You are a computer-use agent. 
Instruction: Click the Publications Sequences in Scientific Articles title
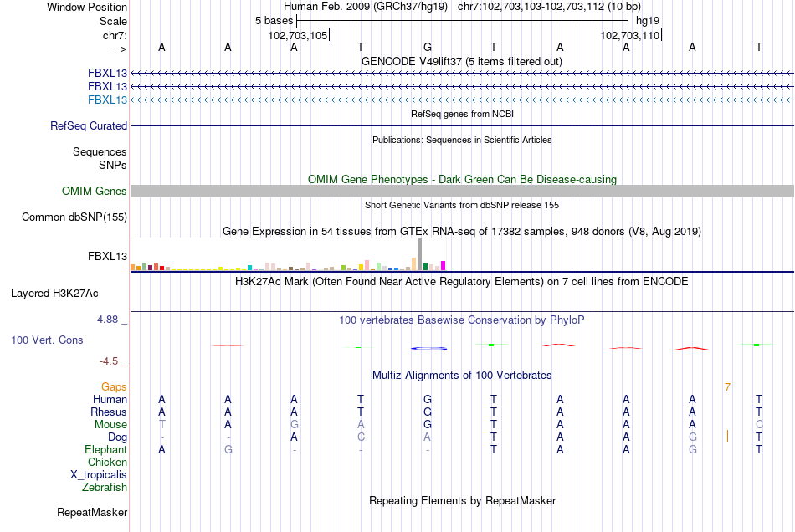[x=462, y=140]
